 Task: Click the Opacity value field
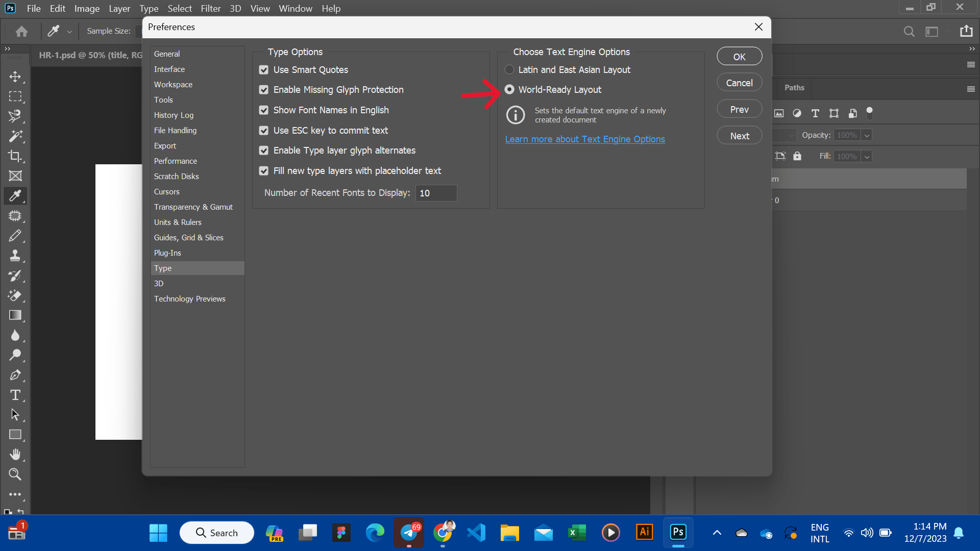click(x=847, y=135)
